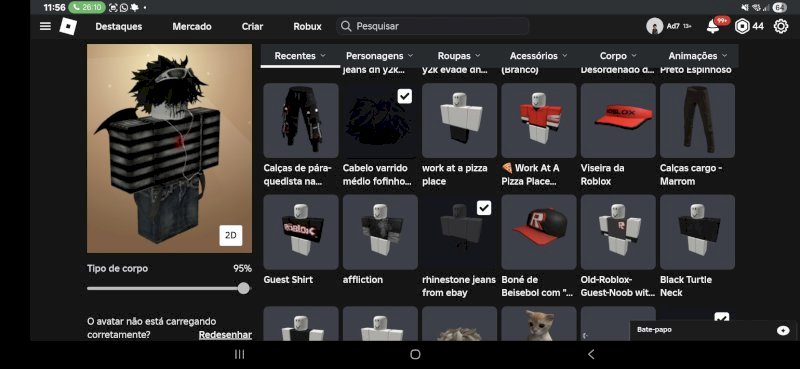Screen dimensions: 800x369
Task: Toggle avatar preview to 2D
Action: pyautogui.click(x=231, y=235)
